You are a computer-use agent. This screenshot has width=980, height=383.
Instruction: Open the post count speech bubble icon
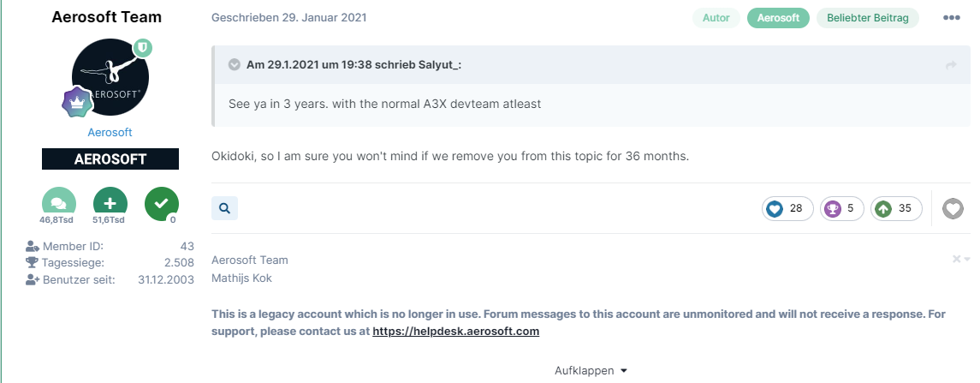tap(59, 203)
